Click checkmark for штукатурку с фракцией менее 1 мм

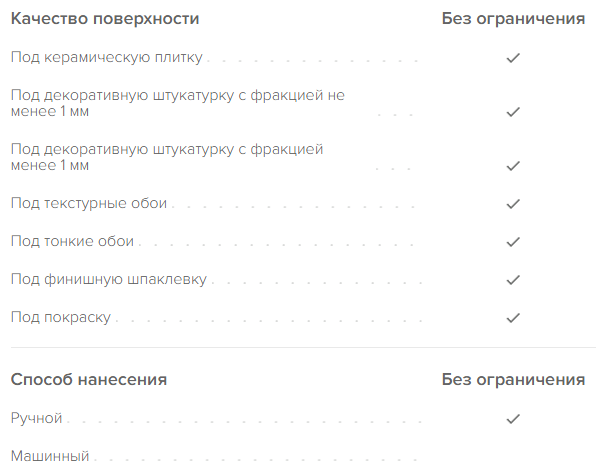pyautogui.click(x=513, y=166)
